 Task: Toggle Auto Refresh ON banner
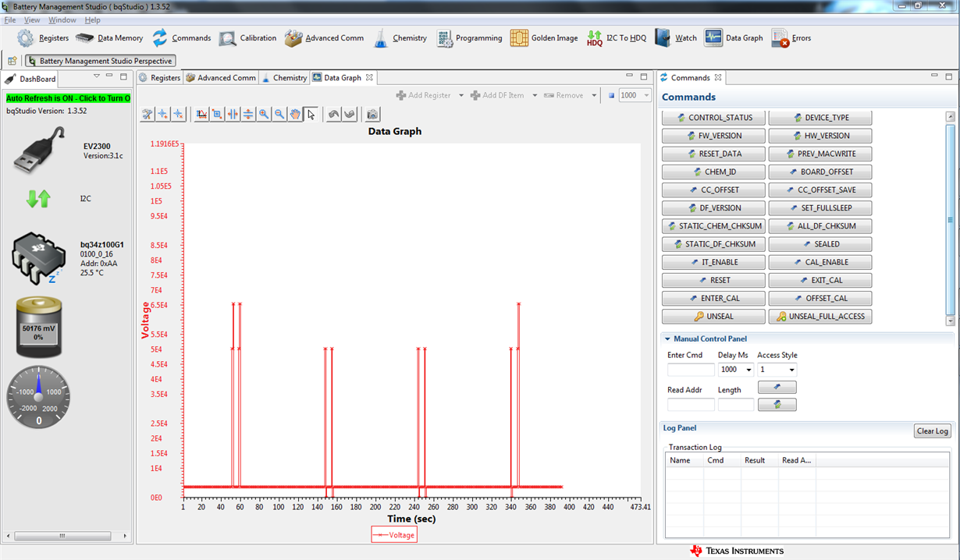click(68, 98)
